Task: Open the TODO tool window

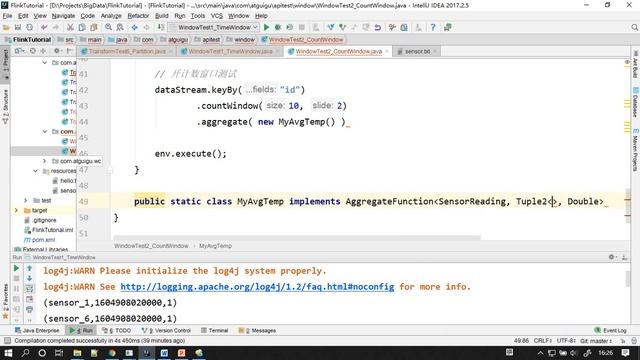Action: (117, 330)
